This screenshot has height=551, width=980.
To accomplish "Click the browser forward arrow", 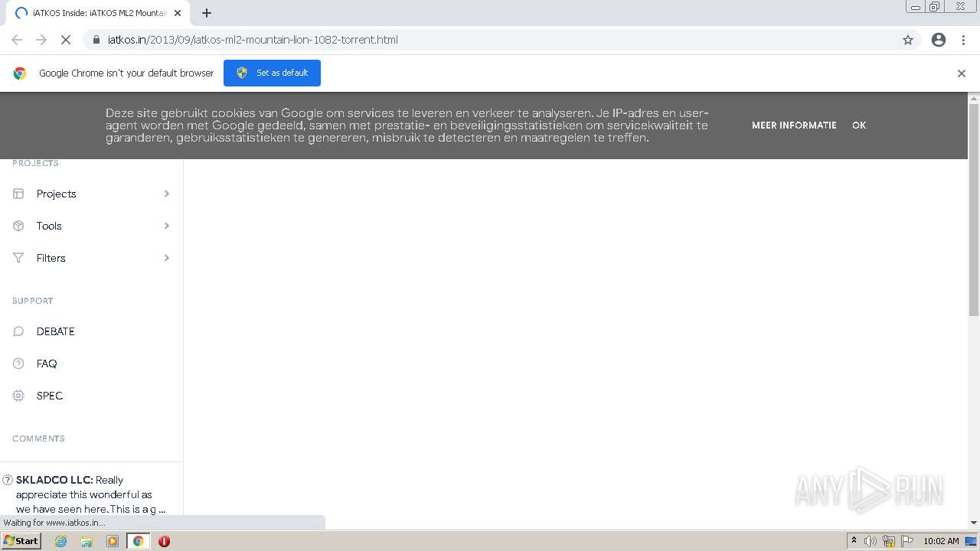I will 41,40.
